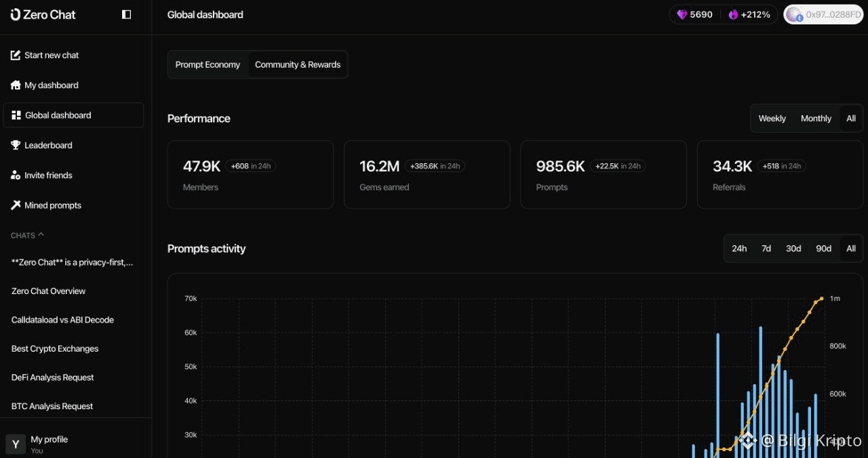Switch Performance range to Weekly
868x458 pixels.
(772, 119)
